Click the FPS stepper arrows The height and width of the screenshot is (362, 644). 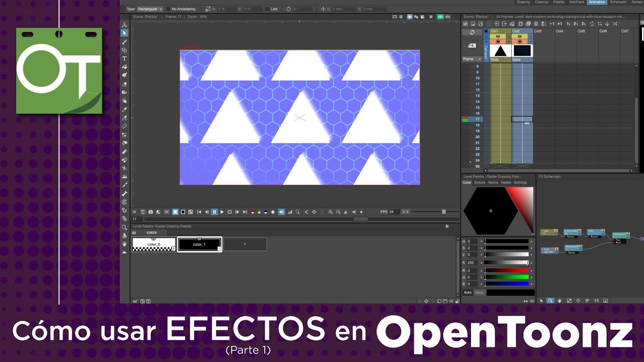click(x=406, y=212)
